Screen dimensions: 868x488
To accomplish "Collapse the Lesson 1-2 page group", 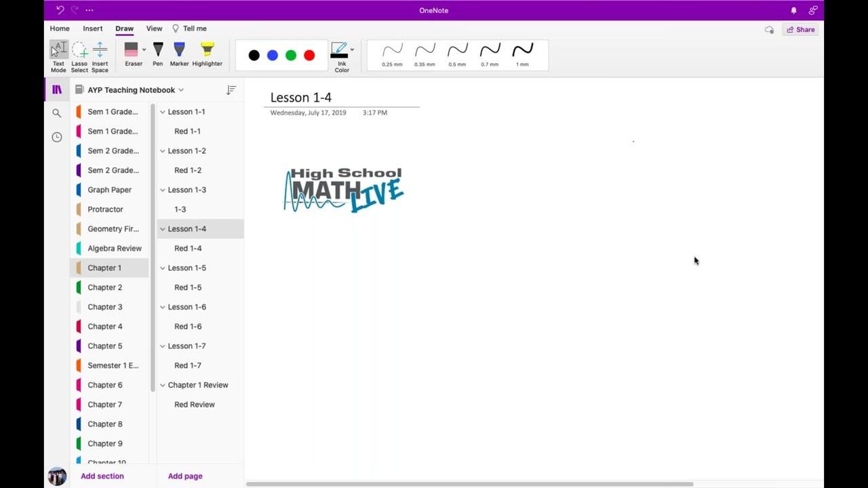I will (x=163, y=151).
